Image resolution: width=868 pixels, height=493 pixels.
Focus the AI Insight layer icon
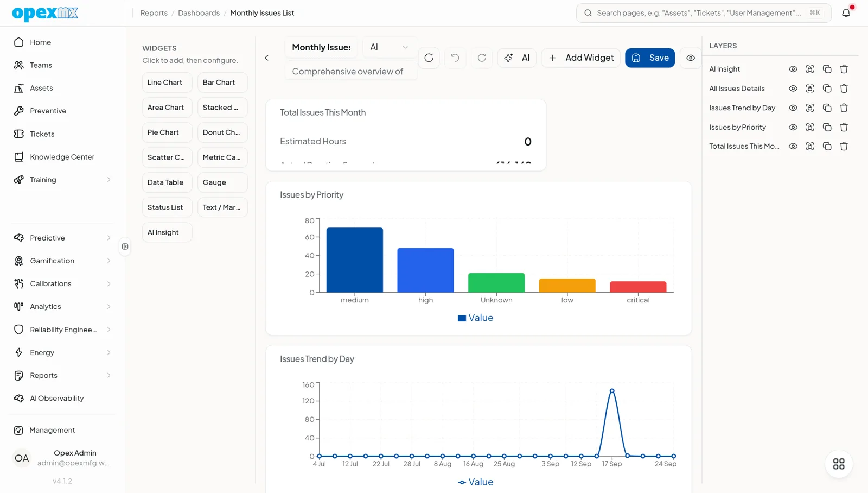tap(810, 69)
